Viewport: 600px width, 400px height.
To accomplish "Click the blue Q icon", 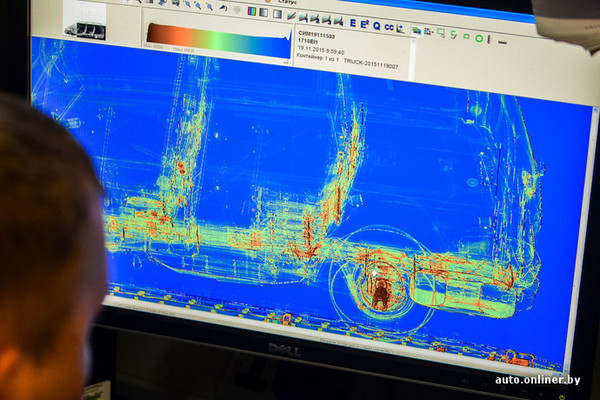I will (x=377, y=26).
